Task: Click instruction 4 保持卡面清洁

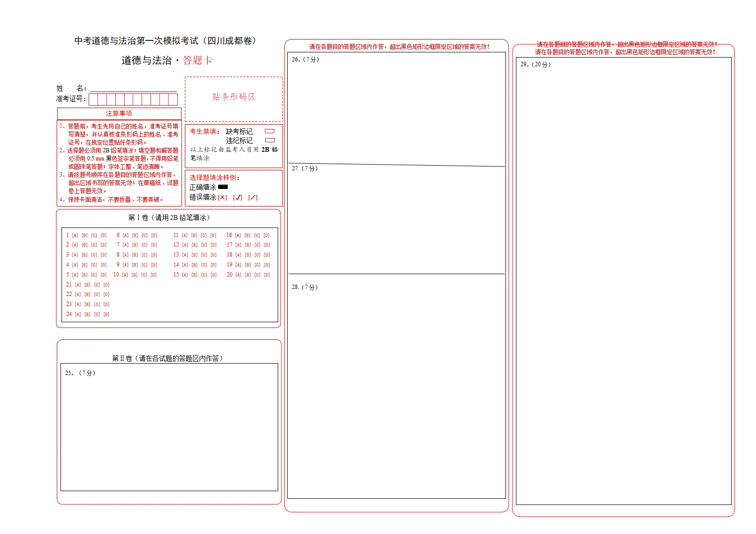Action: [111, 199]
